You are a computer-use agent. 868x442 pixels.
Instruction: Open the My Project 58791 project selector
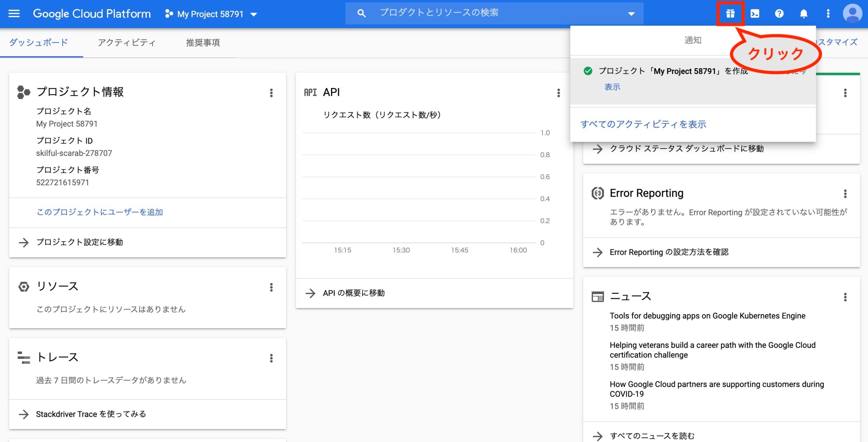[x=211, y=14]
